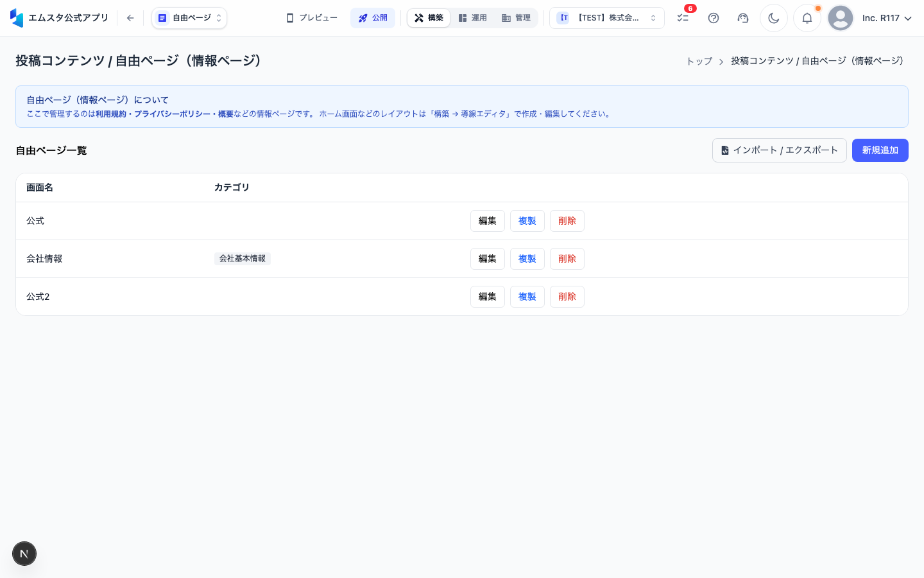Duplicate the 公式 page with 複製
Image resolution: width=924 pixels, height=578 pixels.
(x=527, y=221)
